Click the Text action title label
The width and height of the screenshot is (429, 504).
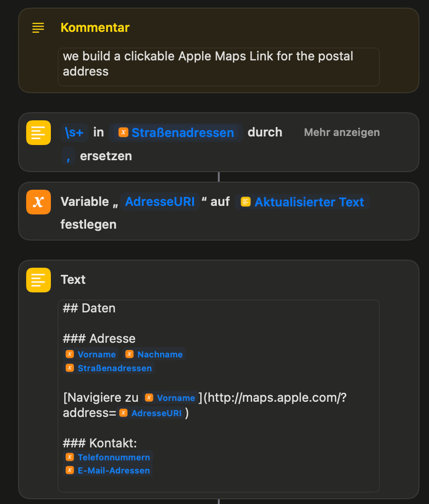click(x=73, y=280)
